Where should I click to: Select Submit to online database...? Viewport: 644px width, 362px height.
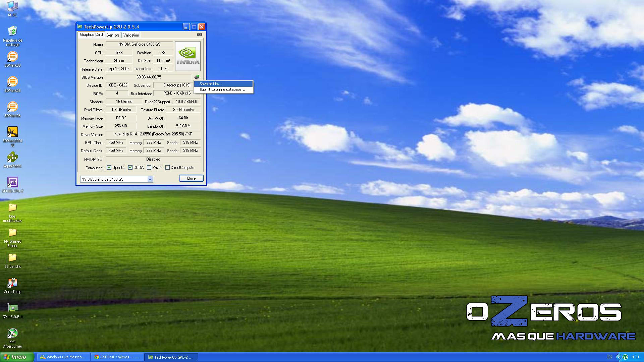pyautogui.click(x=223, y=89)
